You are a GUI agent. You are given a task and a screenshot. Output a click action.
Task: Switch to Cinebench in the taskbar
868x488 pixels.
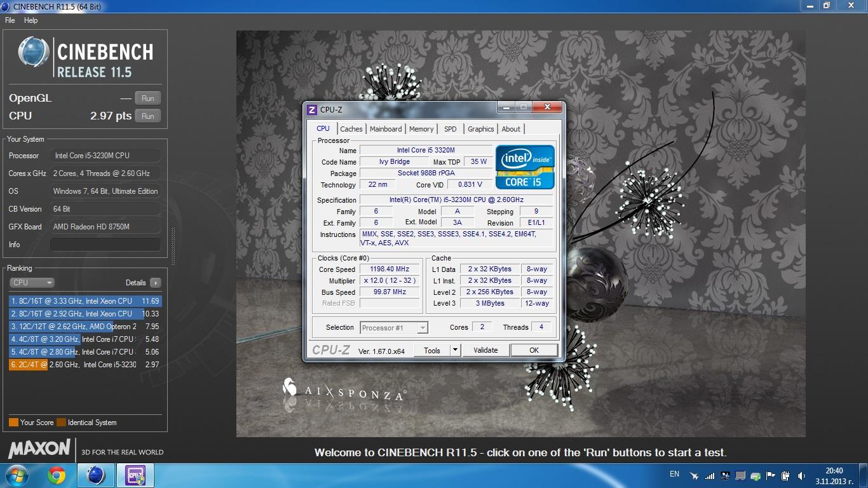(96, 475)
